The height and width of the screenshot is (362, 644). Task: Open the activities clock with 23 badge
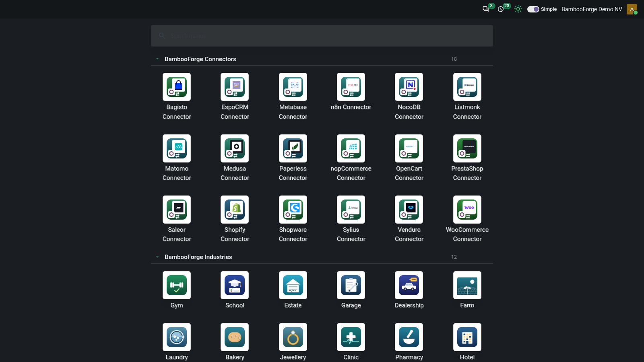501,9
